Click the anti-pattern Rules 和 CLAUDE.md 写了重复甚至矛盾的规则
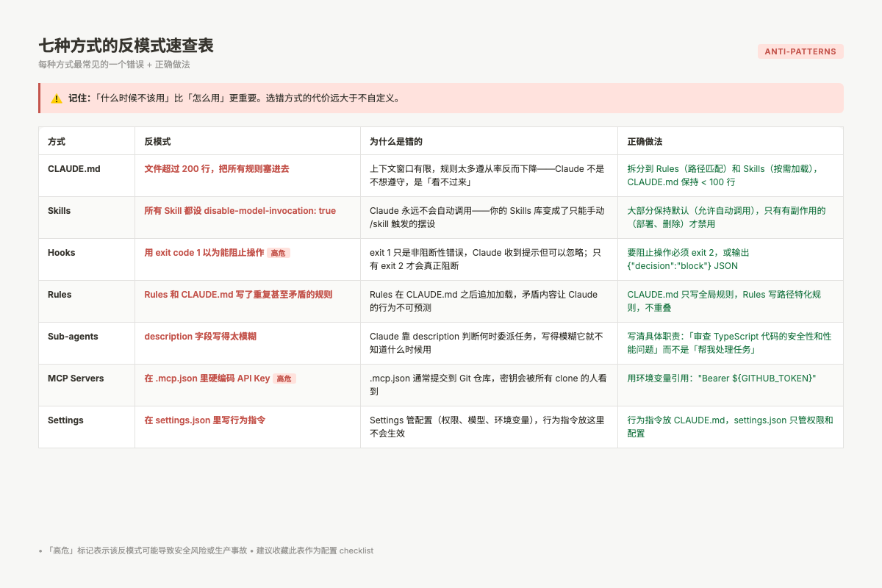 tap(238, 294)
